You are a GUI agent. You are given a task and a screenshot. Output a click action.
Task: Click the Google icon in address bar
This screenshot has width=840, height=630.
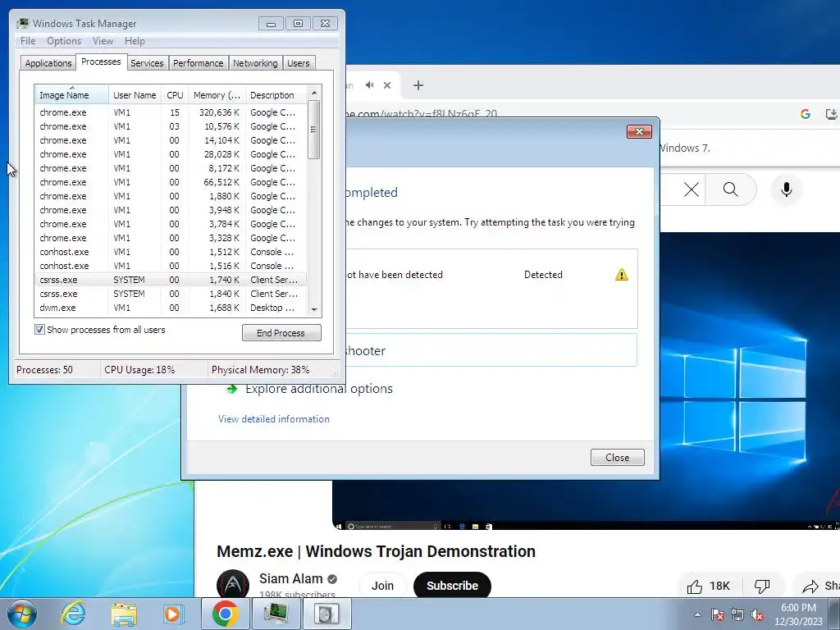(806, 113)
